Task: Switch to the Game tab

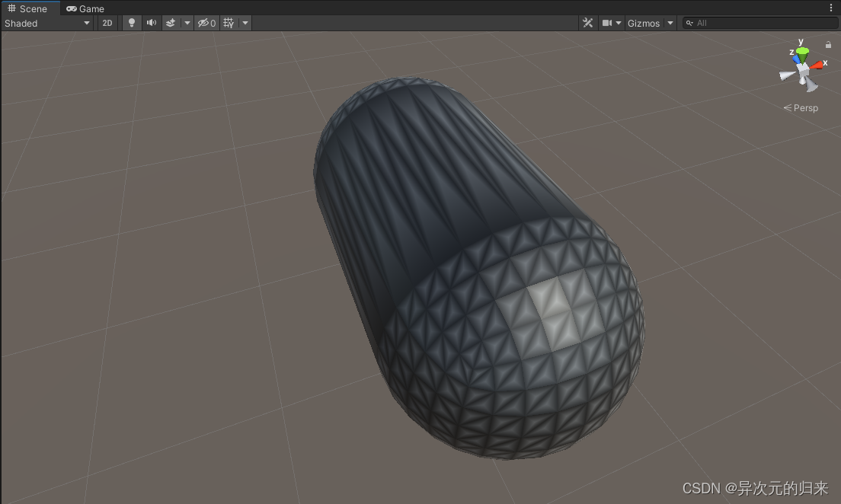Action: pyautogui.click(x=85, y=8)
